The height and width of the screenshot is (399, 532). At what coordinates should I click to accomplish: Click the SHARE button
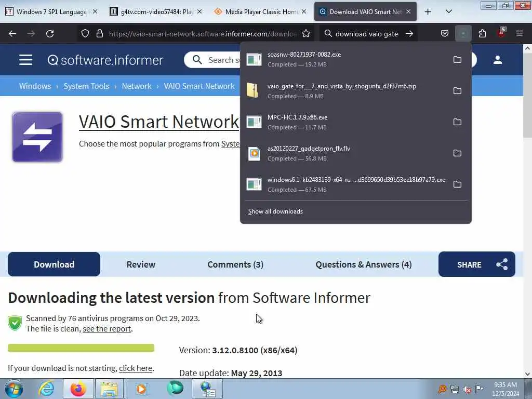[477, 264]
